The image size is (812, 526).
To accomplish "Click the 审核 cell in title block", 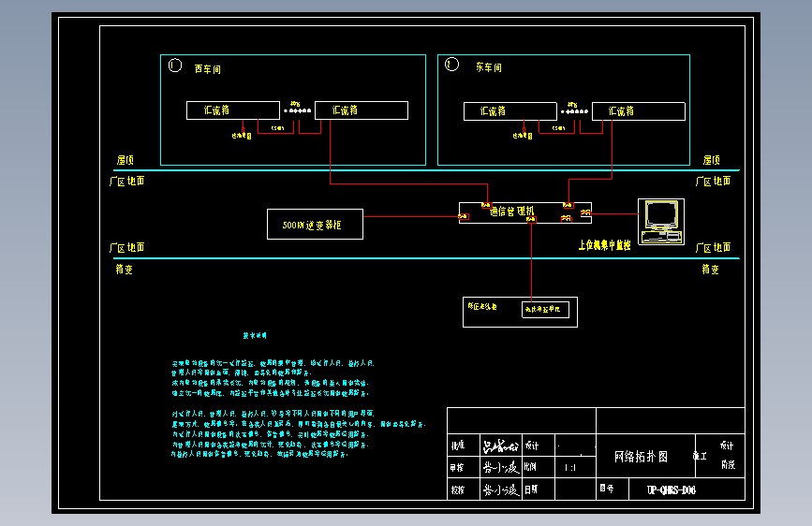I will click(463, 467).
